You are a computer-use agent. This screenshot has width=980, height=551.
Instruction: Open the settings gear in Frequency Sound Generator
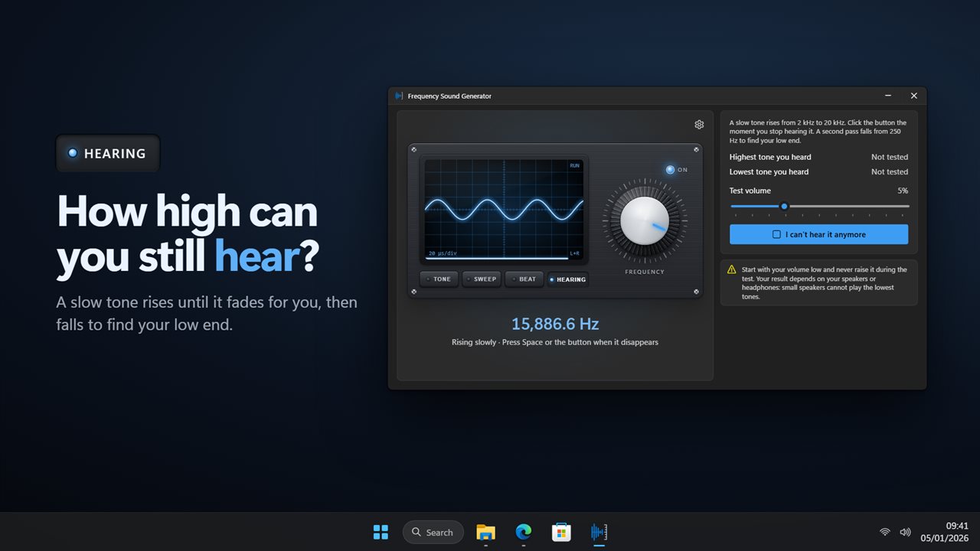699,125
